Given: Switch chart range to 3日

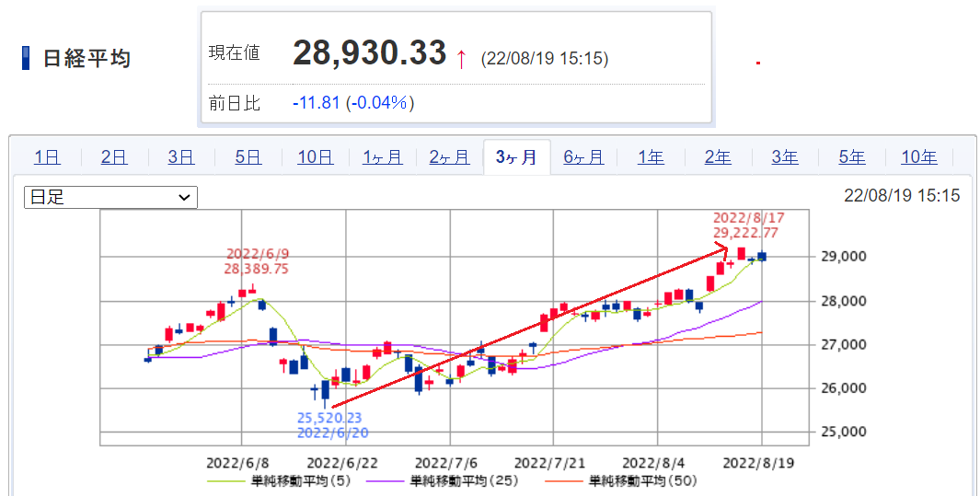Looking at the screenshot, I should [x=181, y=156].
